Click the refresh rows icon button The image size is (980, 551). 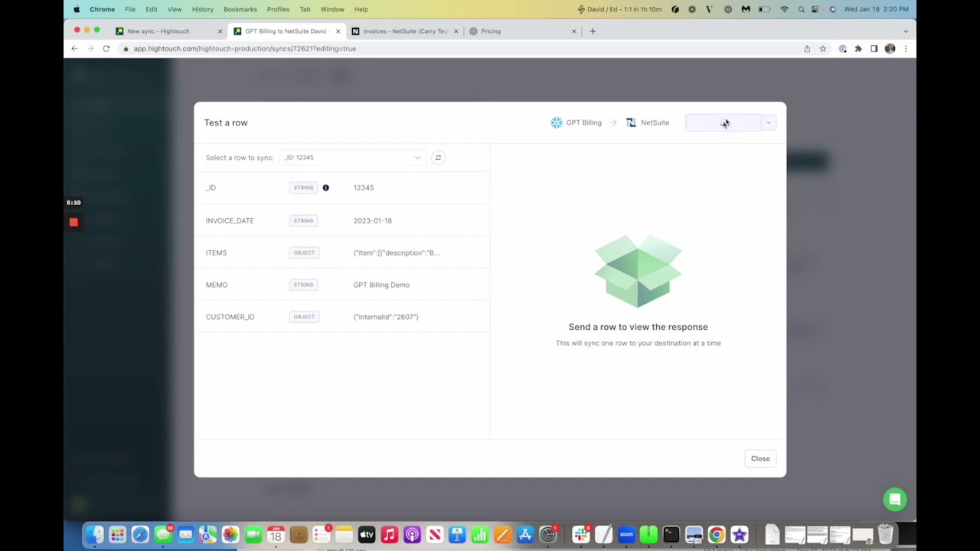[438, 158]
